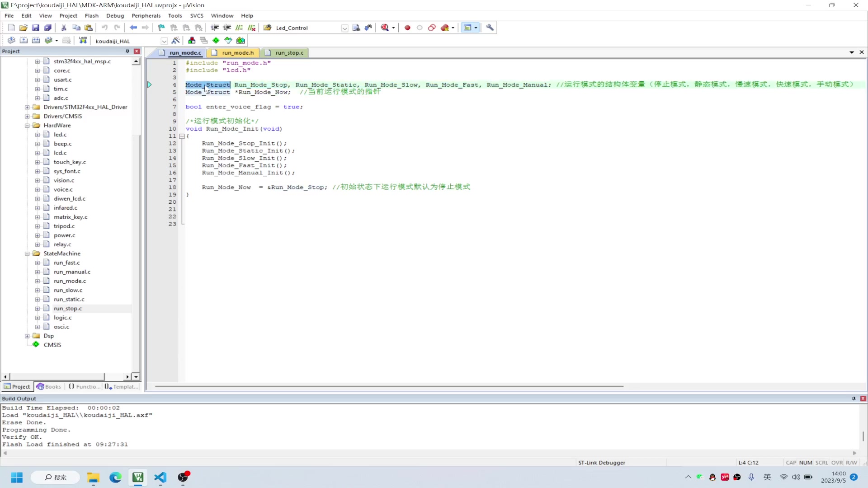Disable all breakpoints with the crossed circles icon
Viewport: 868px width, 488px height.
[432, 28]
